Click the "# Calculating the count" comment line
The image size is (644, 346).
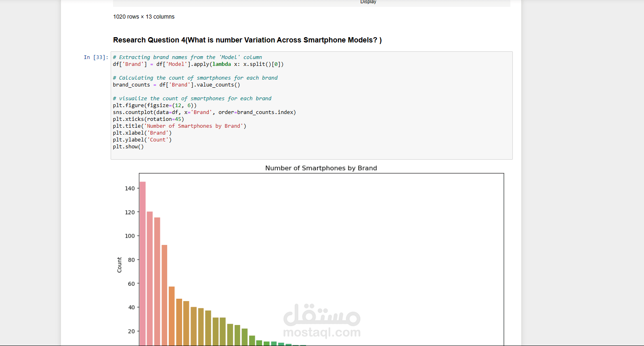[x=195, y=78]
